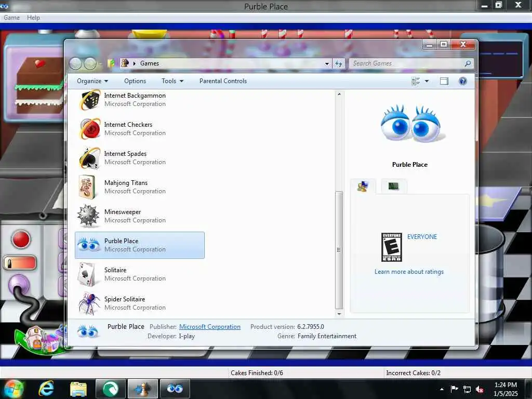This screenshot has height=399, width=532.
Task: Click the change view icon
Action: (x=416, y=81)
